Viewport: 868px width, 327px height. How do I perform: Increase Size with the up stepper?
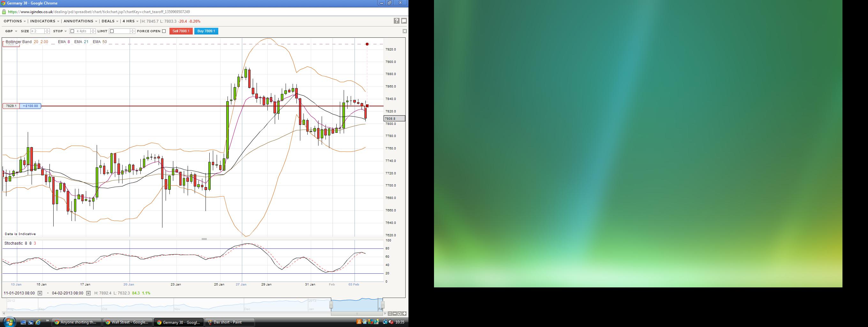47,30
